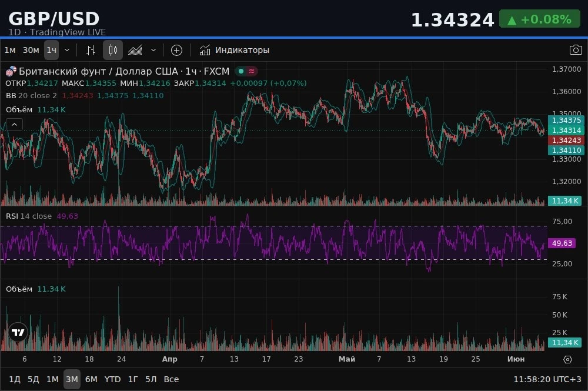The height and width of the screenshot is (391, 588).
Task: Click the Июн time axis label
Action: pyautogui.click(x=516, y=359)
